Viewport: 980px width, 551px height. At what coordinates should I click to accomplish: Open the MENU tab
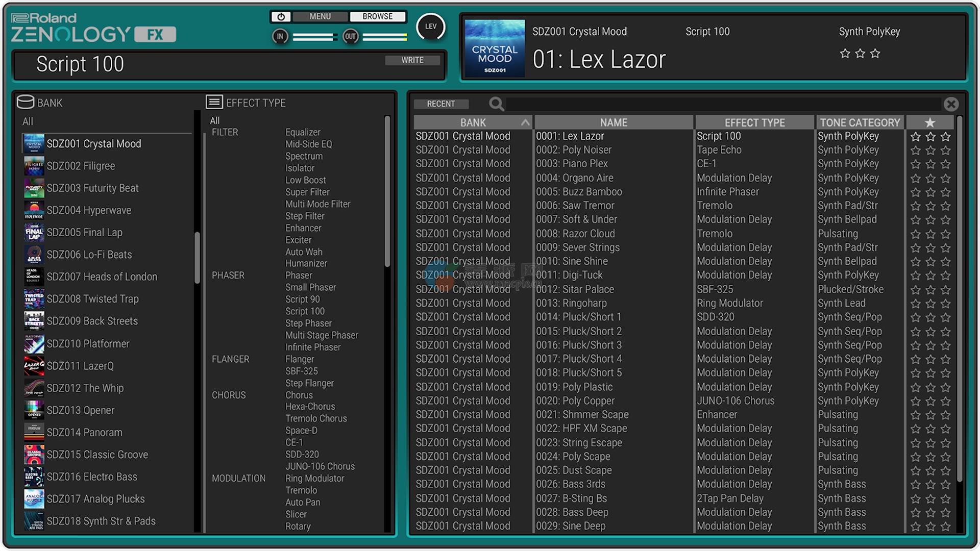[x=320, y=17]
